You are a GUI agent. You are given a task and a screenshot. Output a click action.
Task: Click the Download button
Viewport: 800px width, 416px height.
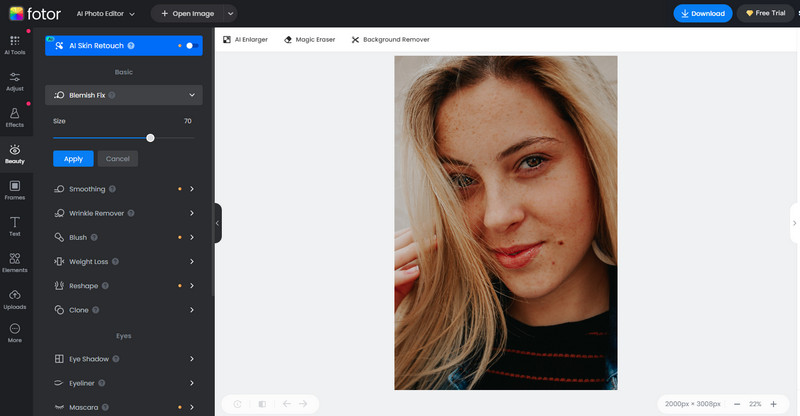point(700,13)
